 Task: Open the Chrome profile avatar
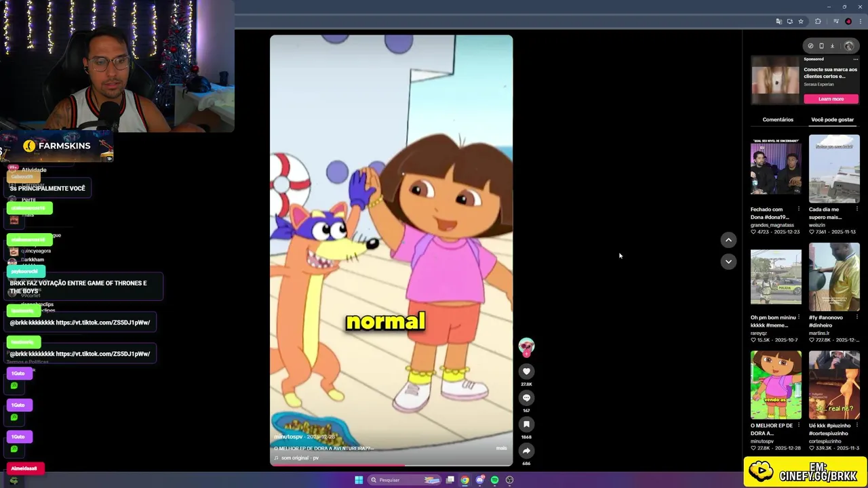pyautogui.click(x=848, y=21)
